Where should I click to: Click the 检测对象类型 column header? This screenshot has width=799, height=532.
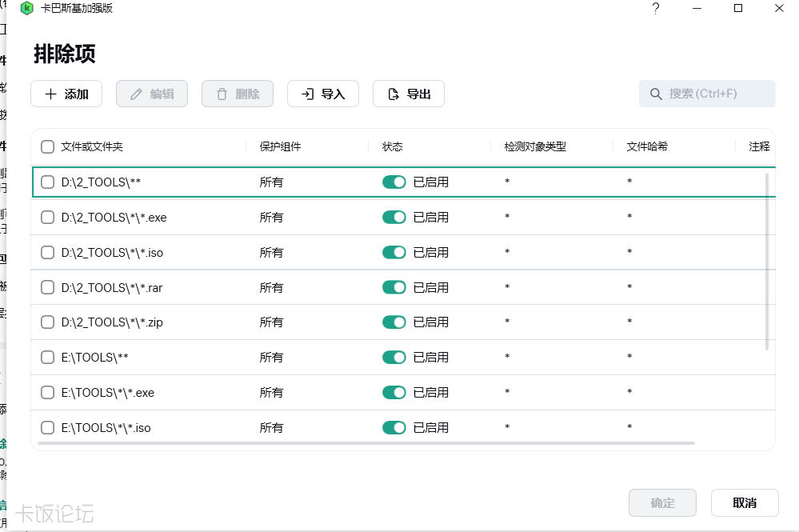535,146
